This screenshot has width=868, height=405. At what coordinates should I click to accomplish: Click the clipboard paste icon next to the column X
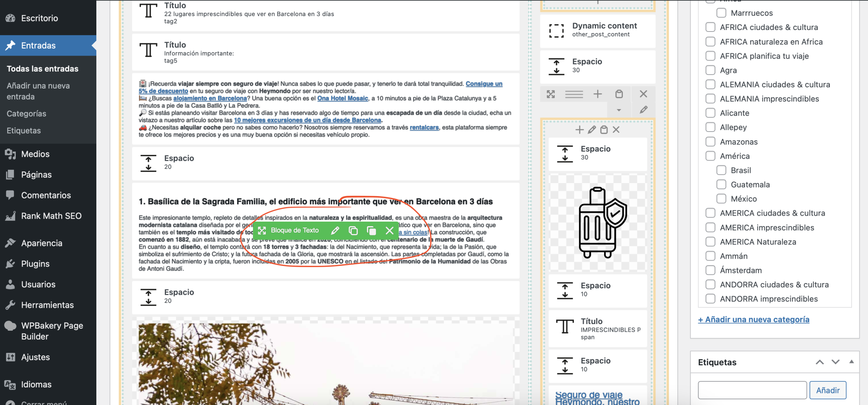click(619, 94)
